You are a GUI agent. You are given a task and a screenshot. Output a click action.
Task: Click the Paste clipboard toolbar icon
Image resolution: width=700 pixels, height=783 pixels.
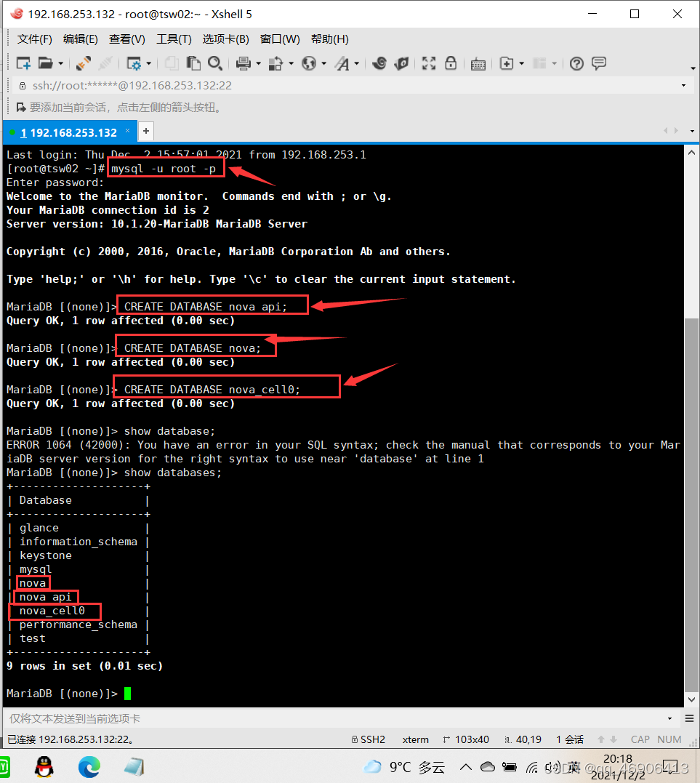[x=193, y=63]
